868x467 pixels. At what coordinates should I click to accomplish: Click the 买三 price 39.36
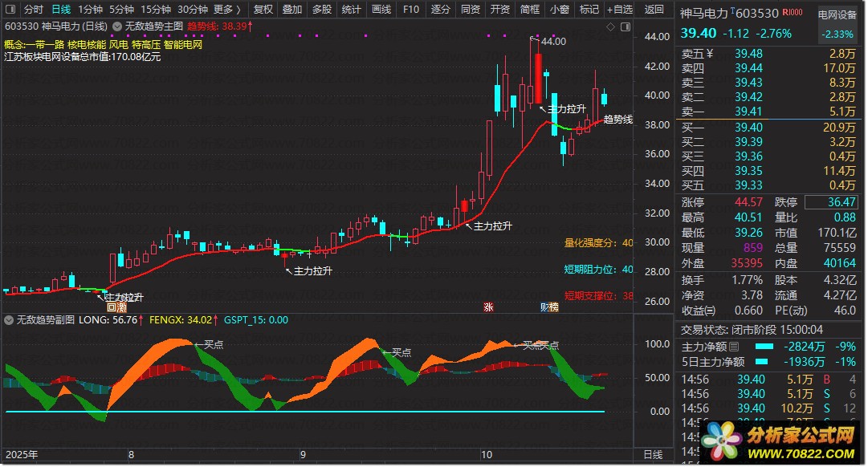pyautogui.click(x=748, y=156)
